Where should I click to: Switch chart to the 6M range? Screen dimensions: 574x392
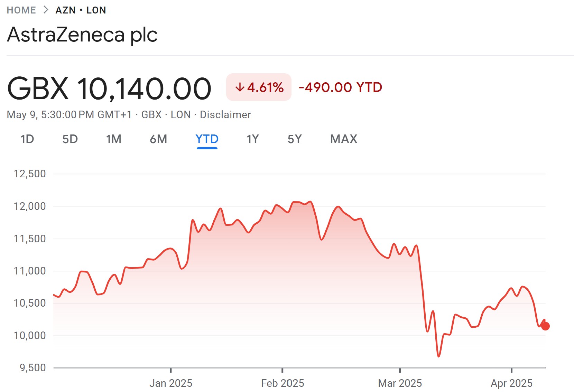tap(158, 139)
